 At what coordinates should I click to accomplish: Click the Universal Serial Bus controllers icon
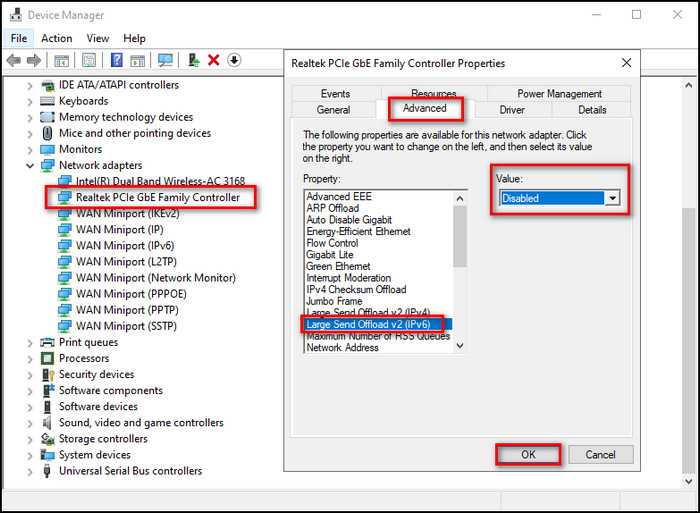47,471
